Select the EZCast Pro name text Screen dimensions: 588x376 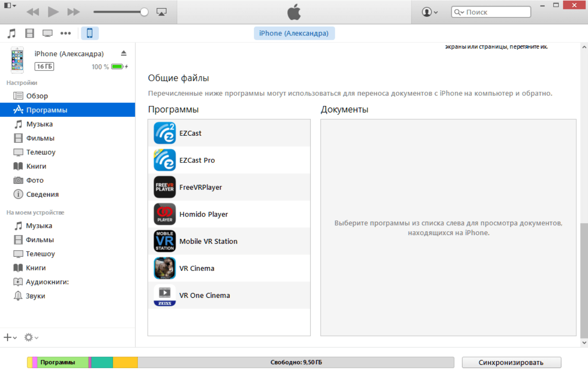pyautogui.click(x=197, y=160)
